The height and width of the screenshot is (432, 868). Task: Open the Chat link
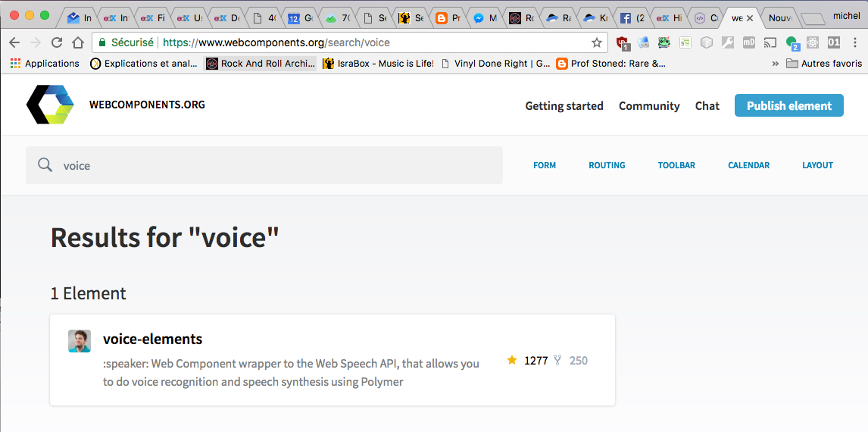[x=707, y=106]
